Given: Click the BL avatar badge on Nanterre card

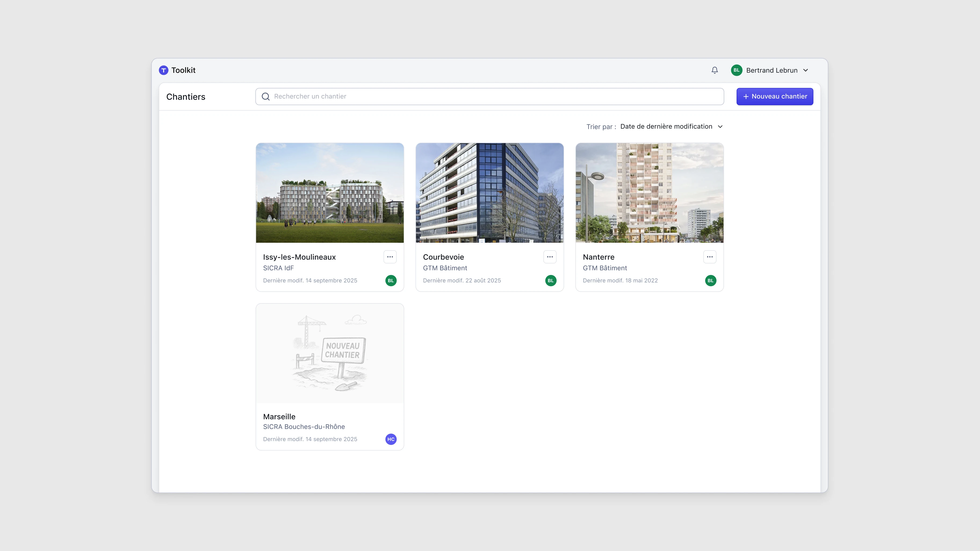Looking at the screenshot, I should [x=710, y=280].
